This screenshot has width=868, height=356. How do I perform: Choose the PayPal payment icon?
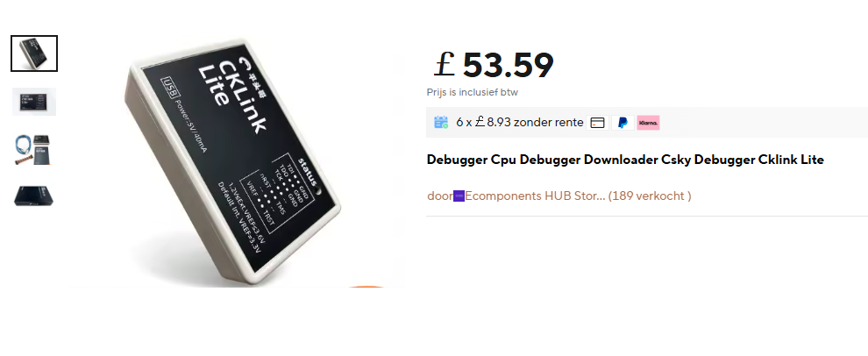coord(623,123)
